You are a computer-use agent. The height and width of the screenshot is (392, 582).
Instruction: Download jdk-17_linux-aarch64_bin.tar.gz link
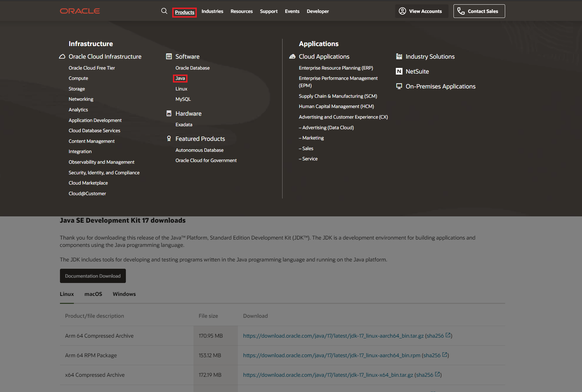pyautogui.click(x=333, y=336)
